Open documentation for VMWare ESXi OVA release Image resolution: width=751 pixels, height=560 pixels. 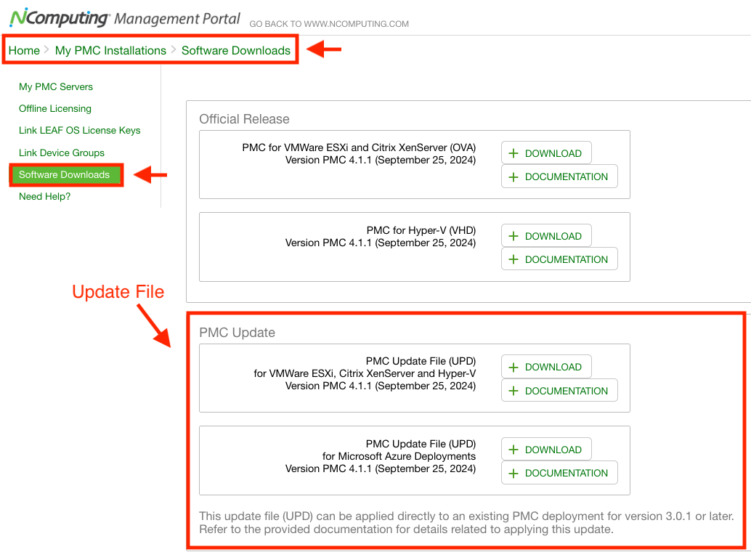(559, 176)
